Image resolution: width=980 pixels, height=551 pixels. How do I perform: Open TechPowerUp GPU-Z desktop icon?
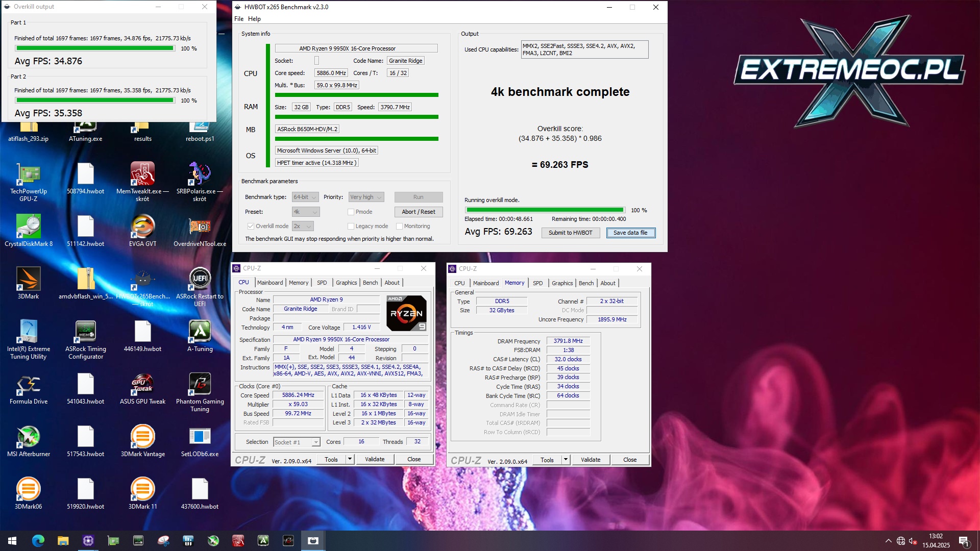[x=29, y=182]
